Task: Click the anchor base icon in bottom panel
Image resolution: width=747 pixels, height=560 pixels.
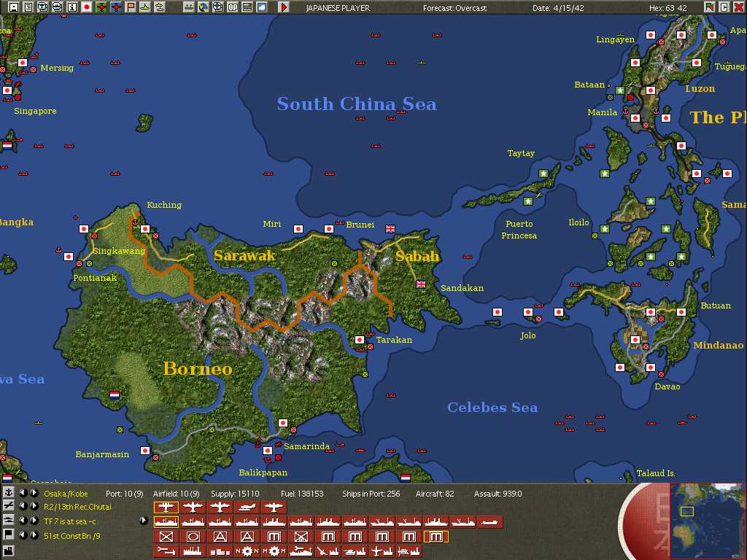Action: pos(8,493)
